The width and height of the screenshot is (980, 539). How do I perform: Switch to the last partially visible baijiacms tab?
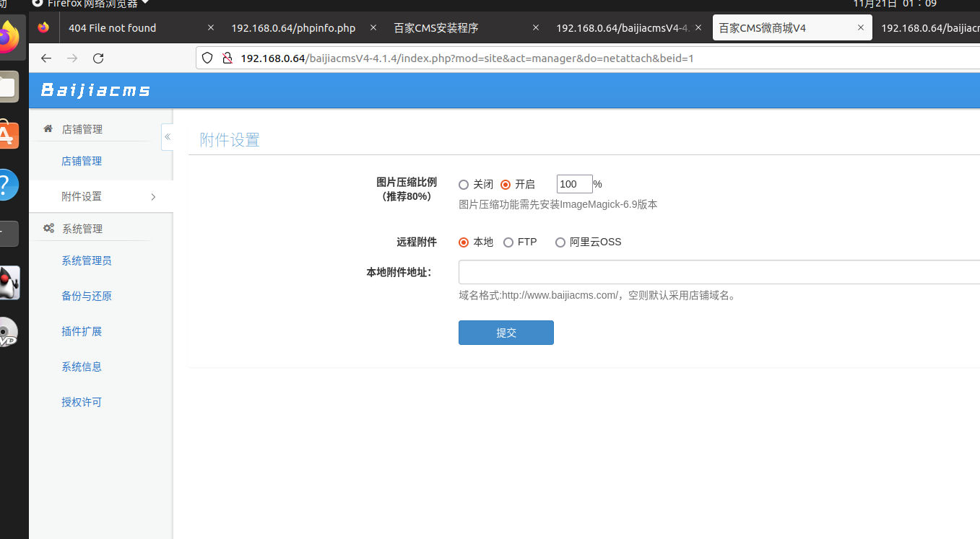(930, 28)
